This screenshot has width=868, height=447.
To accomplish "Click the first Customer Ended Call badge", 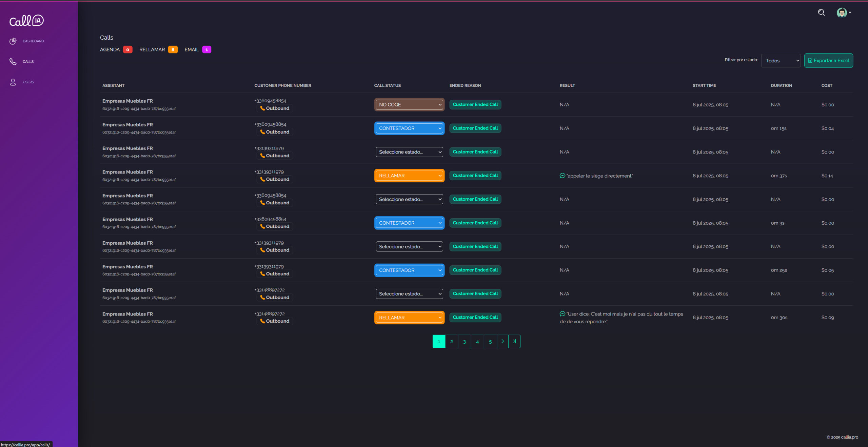I will 475,105.
